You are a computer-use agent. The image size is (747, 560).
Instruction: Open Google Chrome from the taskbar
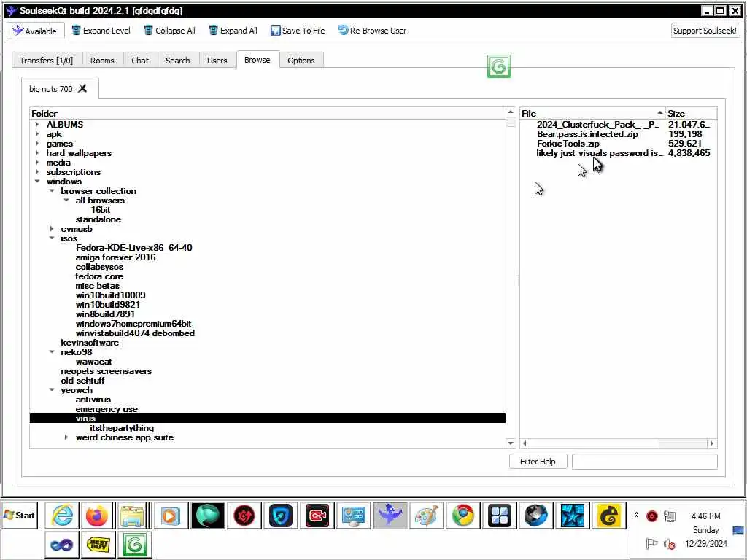pyautogui.click(x=463, y=516)
